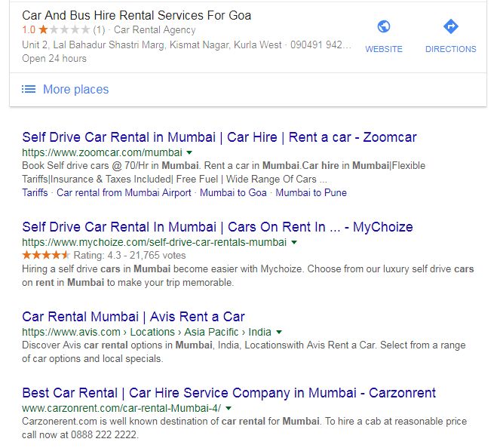The width and height of the screenshot is (500, 448).
Task: Open Car rental from Mumbai Airport sitelink
Action: point(124,192)
